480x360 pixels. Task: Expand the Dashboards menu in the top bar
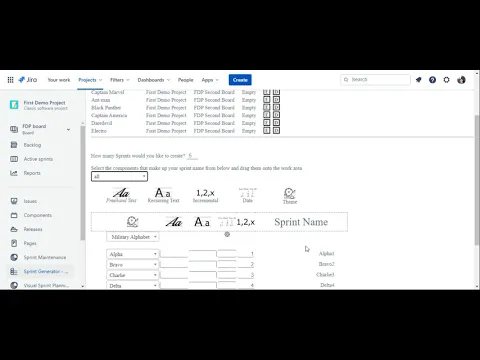pyautogui.click(x=154, y=80)
